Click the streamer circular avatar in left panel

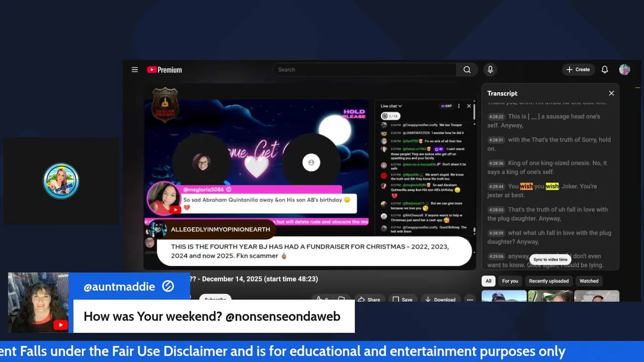[x=61, y=181]
